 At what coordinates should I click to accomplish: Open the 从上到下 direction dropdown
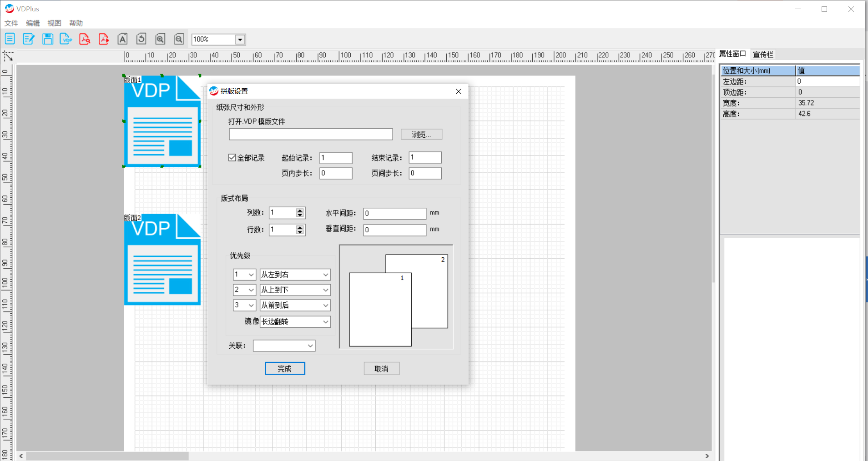[x=295, y=290]
